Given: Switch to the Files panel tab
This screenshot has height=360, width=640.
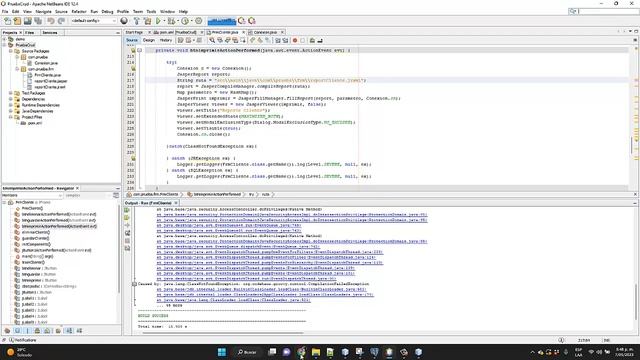Looking at the screenshot, I should (29, 32).
